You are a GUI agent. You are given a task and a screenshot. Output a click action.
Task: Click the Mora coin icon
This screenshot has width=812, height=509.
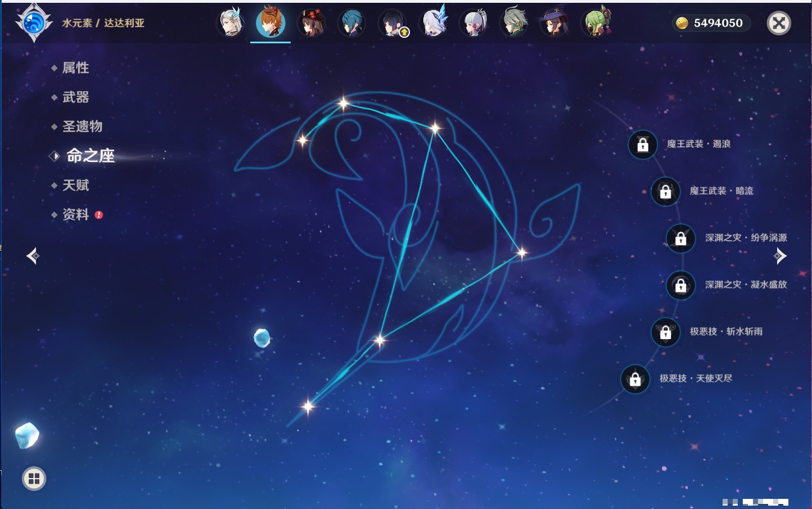pos(682,23)
